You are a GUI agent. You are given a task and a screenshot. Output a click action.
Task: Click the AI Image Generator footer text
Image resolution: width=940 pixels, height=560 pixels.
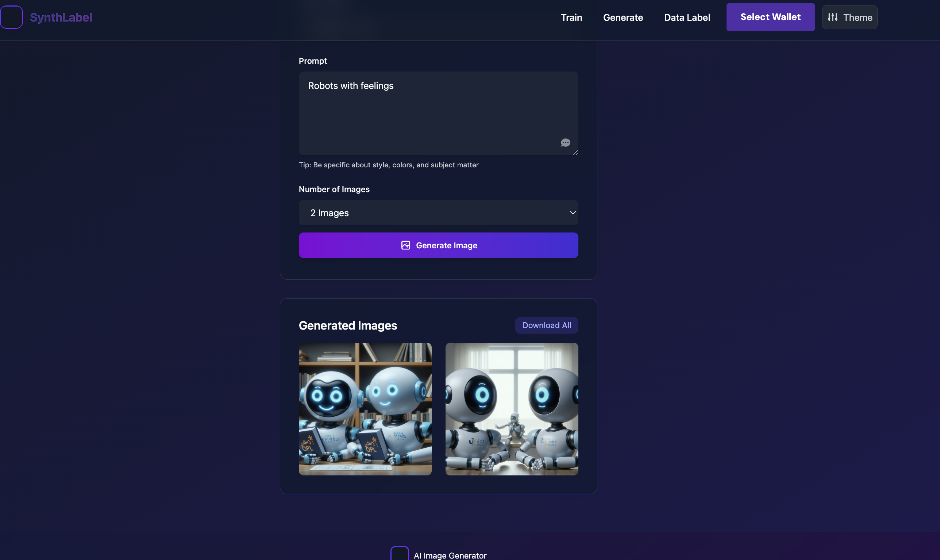[450, 555]
